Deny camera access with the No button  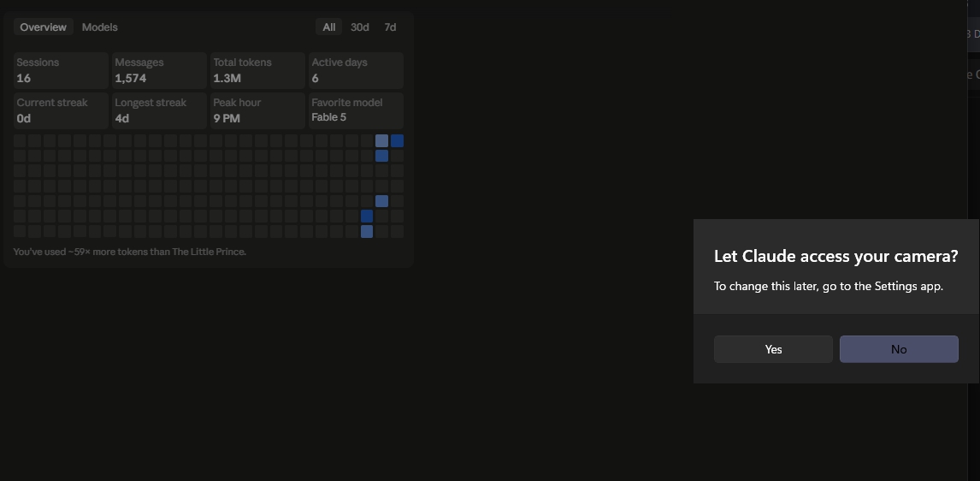point(899,349)
